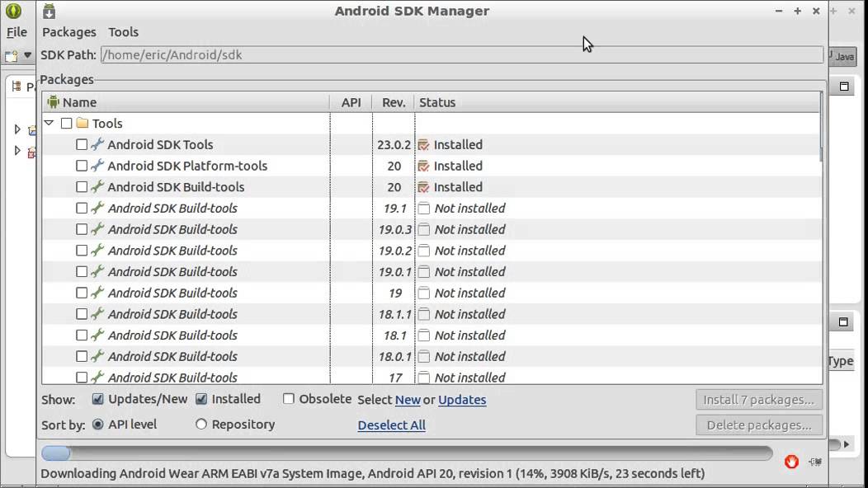
Task: Check Build-tools revision 19.0.1 checkbox
Action: 82,272
